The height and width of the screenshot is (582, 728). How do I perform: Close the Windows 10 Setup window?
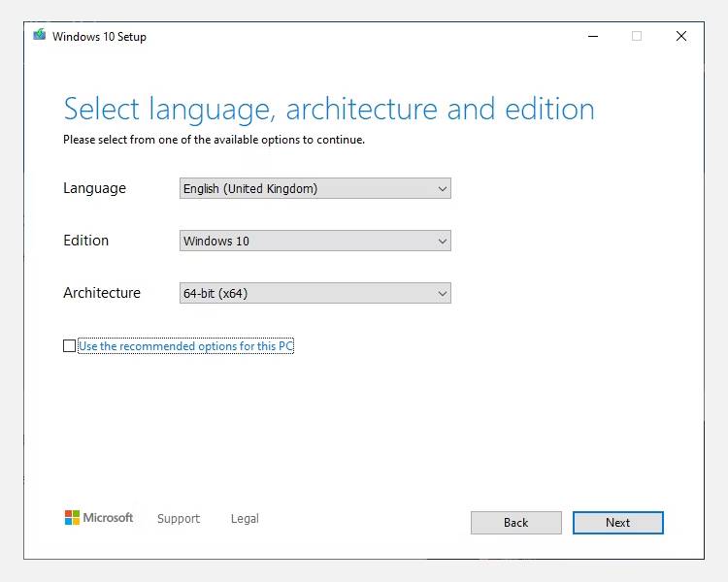(681, 36)
